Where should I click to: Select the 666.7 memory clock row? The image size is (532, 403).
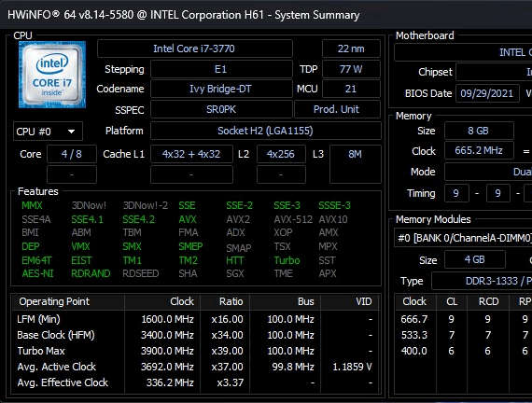point(464,319)
